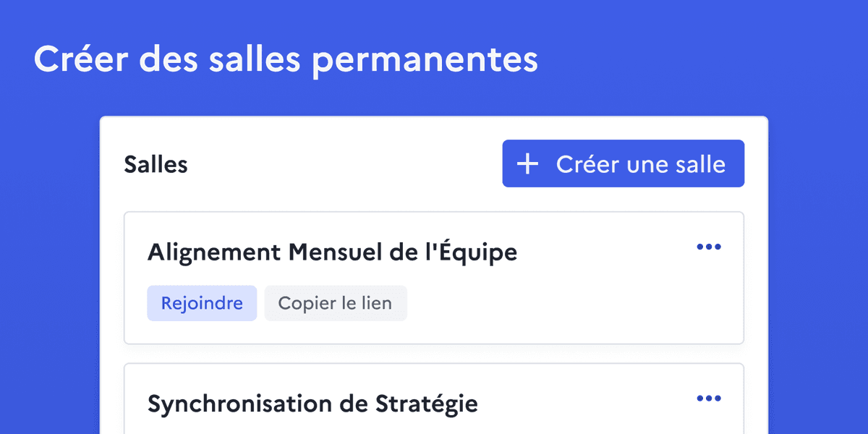
Task: Click the ellipsis icon on Synchronisation de Stratégie
Action: pos(709,398)
